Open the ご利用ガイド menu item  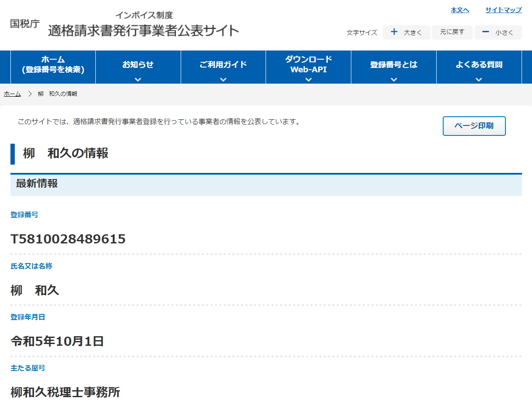tap(223, 67)
